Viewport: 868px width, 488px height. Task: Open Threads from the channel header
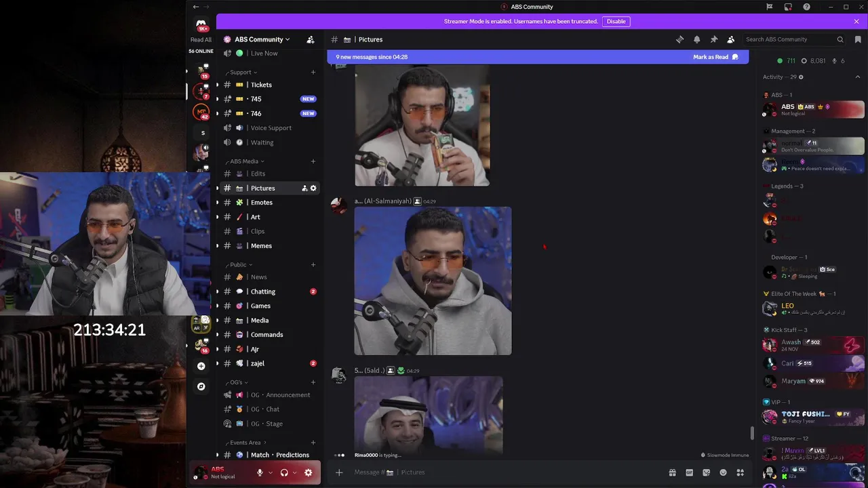click(679, 39)
